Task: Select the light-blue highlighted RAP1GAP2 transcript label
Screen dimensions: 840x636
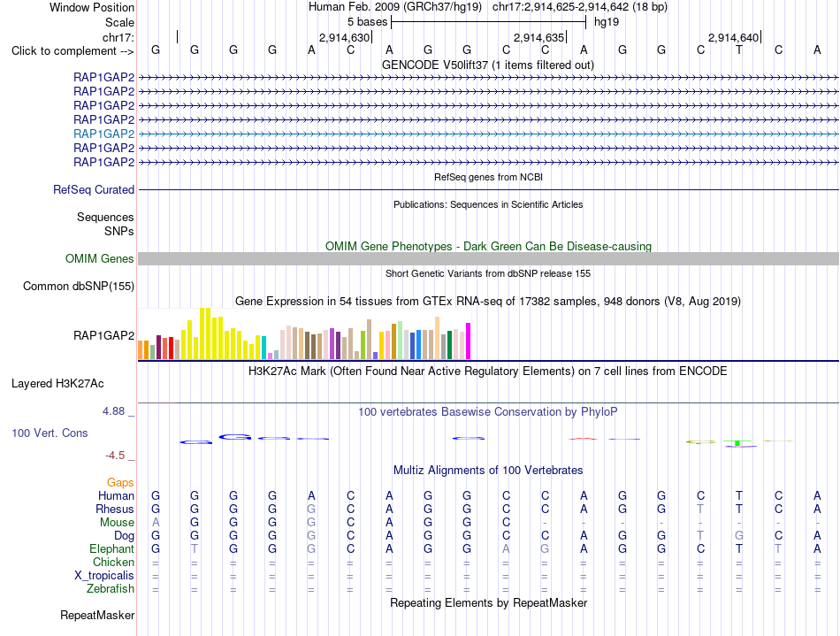Action: [104, 134]
